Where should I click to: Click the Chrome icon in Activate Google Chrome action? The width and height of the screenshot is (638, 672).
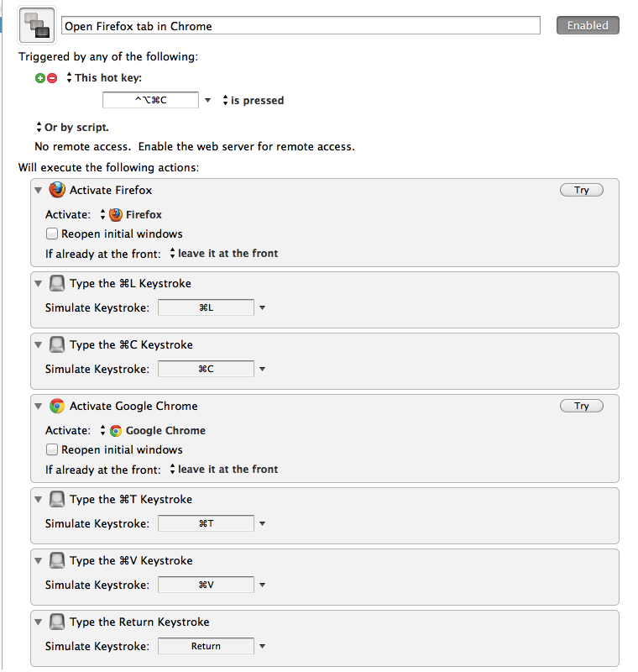[57, 406]
